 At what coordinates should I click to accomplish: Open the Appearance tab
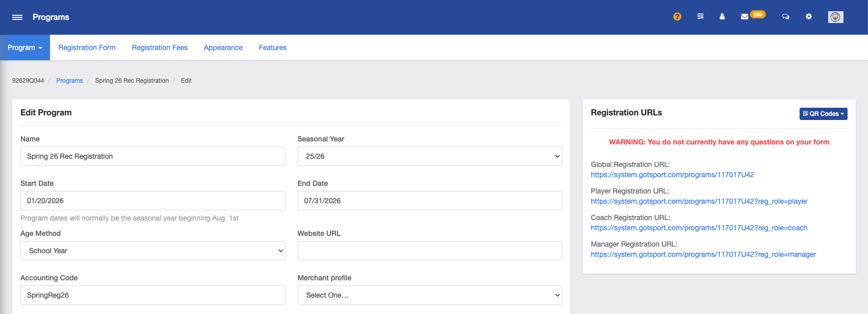click(x=223, y=47)
